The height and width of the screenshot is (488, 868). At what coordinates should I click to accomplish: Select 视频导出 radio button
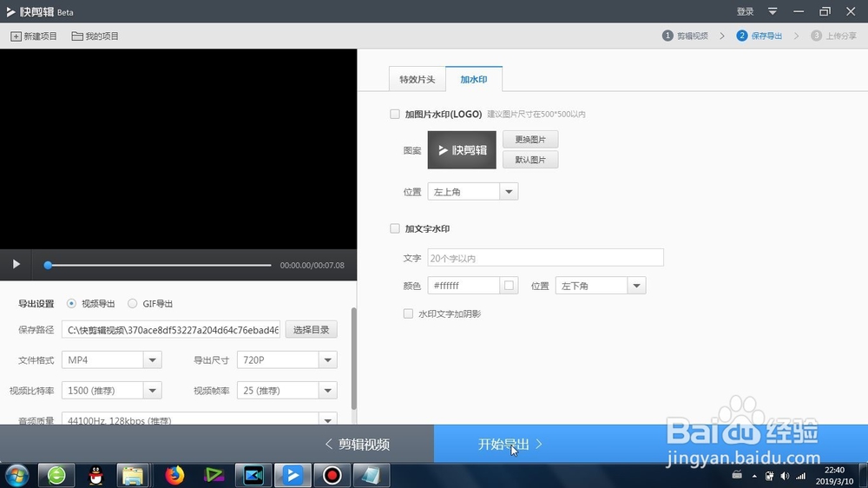pyautogui.click(x=71, y=304)
